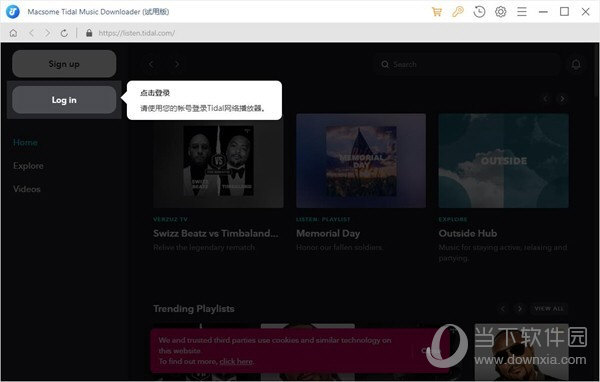Navigate forward with browser bar arrow
Image resolution: width=600 pixels, height=382 pixels.
[47, 33]
